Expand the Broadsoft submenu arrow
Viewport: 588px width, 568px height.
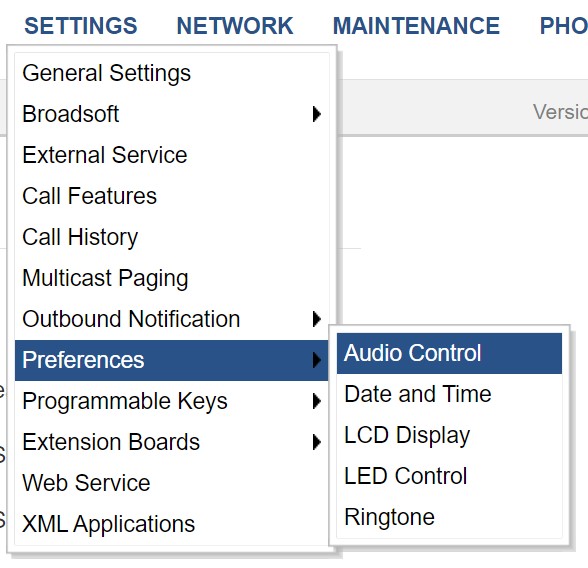[x=317, y=114]
